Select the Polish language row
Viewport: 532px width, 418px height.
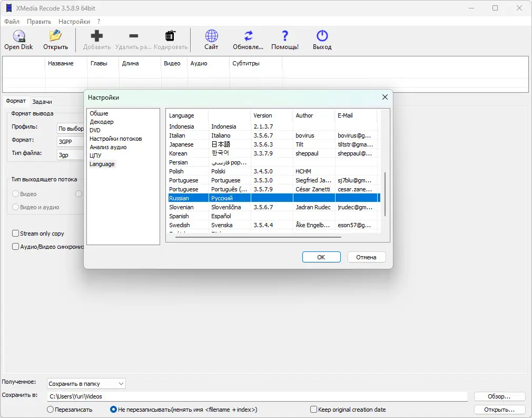[x=274, y=171]
